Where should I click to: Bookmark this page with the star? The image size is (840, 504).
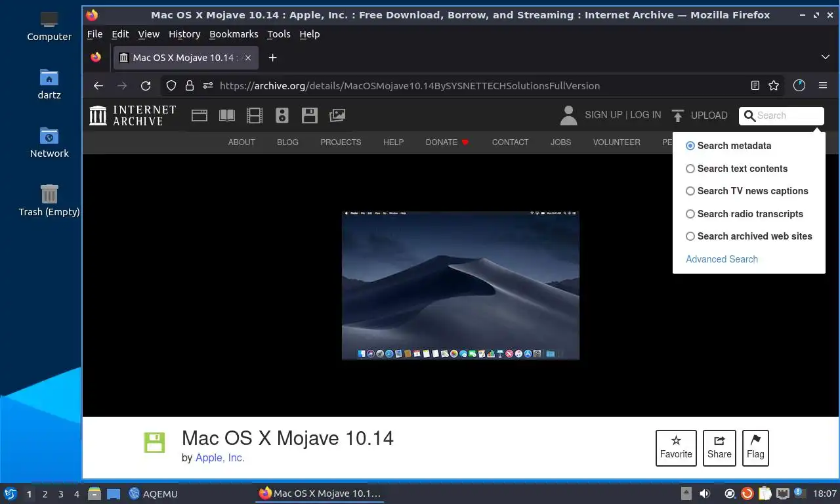coord(774,85)
